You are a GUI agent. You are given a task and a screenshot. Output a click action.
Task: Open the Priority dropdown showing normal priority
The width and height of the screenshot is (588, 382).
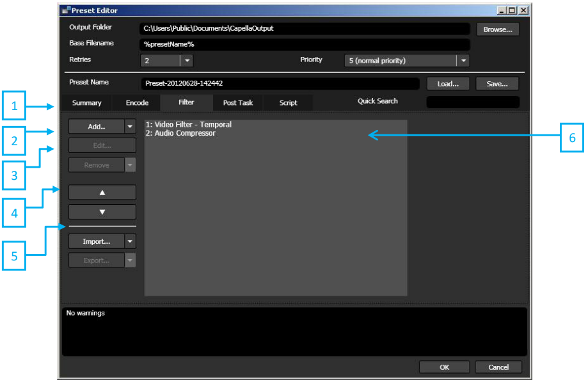click(x=463, y=60)
